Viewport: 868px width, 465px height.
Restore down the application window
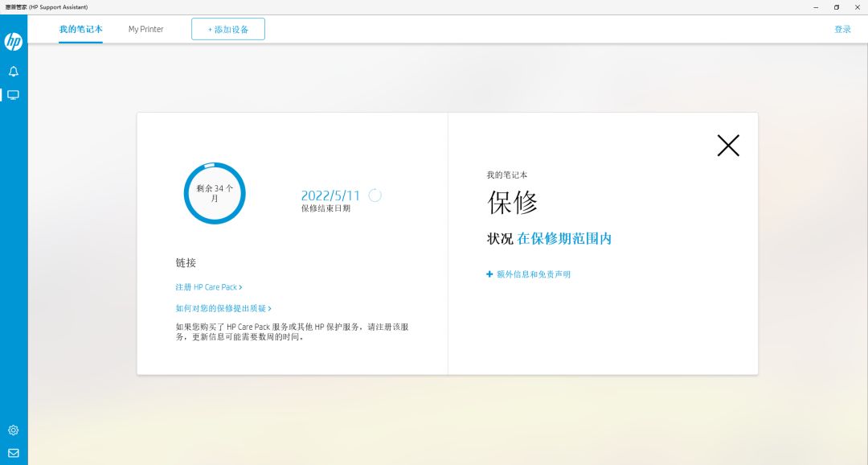pyautogui.click(x=837, y=7)
